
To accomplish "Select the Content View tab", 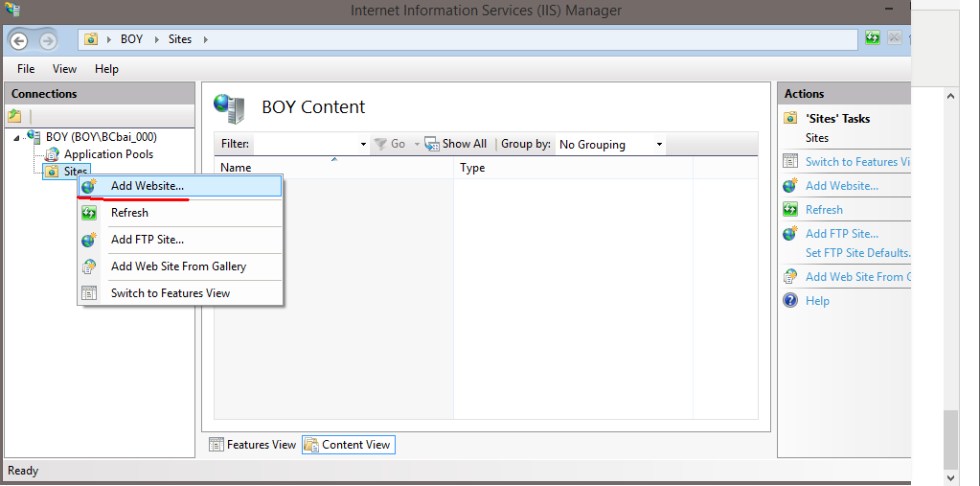I will tap(348, 445).
